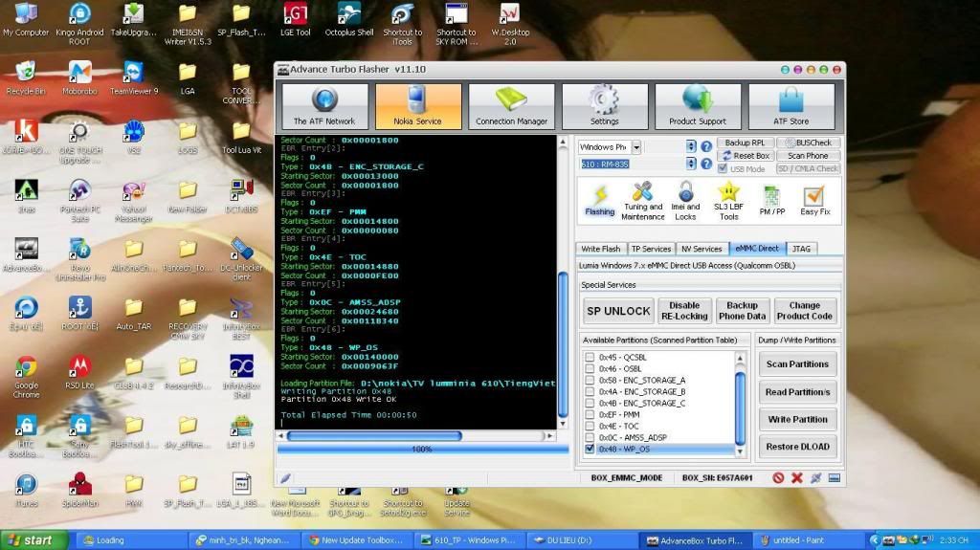
Task: Open the Nokia Service section
Action: click(417, 106)
